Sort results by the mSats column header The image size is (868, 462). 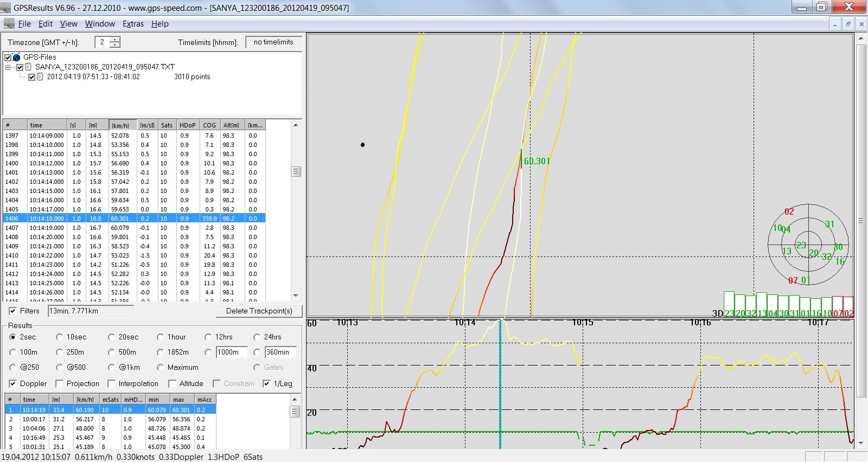(111, 400)
